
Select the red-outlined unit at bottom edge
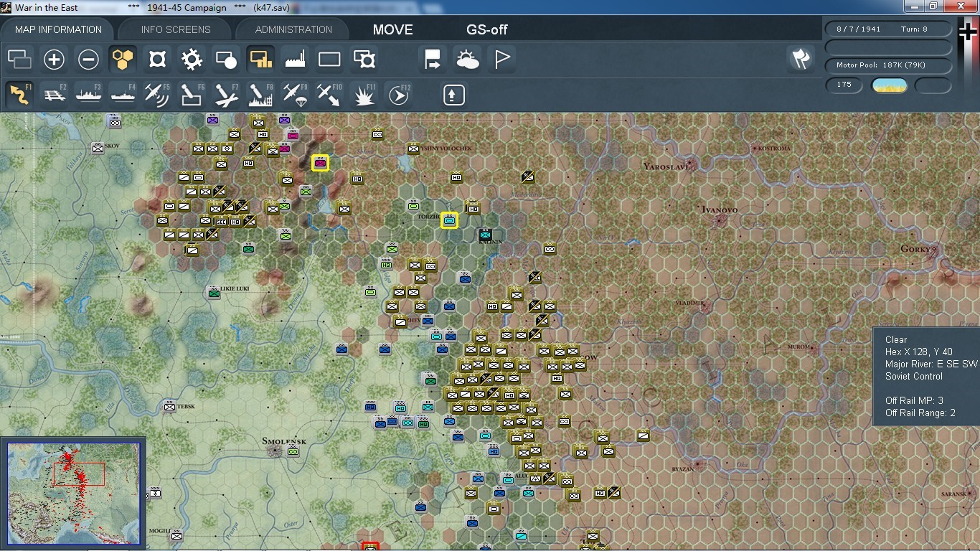coord(370,547)
